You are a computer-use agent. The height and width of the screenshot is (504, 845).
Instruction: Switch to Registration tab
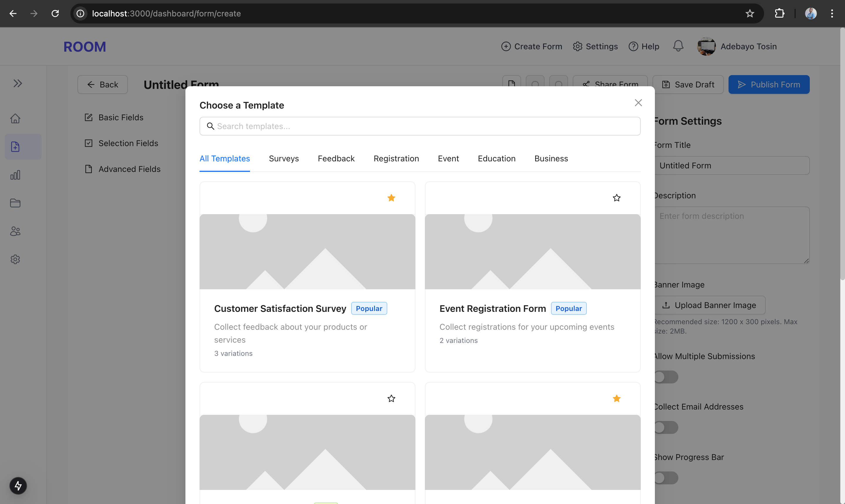pos(396,159)
